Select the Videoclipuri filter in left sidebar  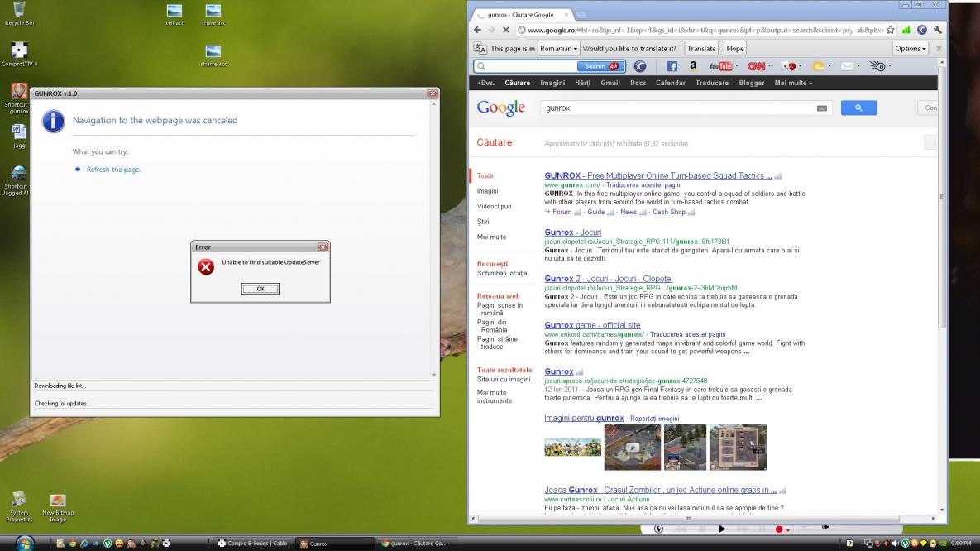click(494, 206)
